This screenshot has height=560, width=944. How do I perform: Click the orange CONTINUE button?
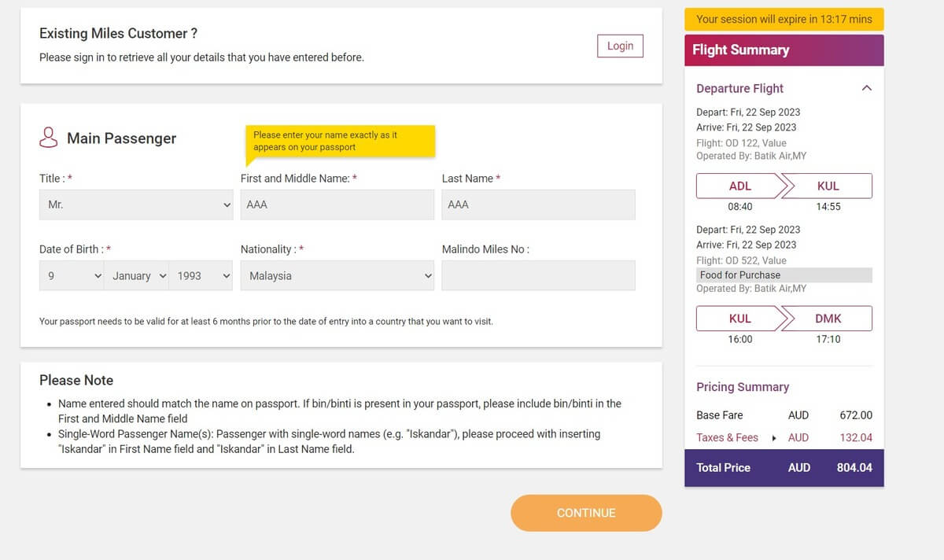[x=586, y=513]
